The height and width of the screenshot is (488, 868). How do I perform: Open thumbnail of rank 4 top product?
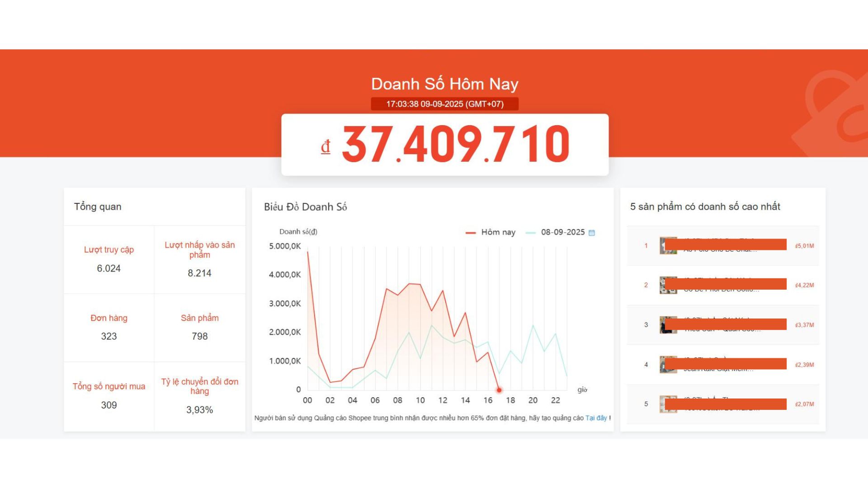pyautogui.click(x=663, y=365)
